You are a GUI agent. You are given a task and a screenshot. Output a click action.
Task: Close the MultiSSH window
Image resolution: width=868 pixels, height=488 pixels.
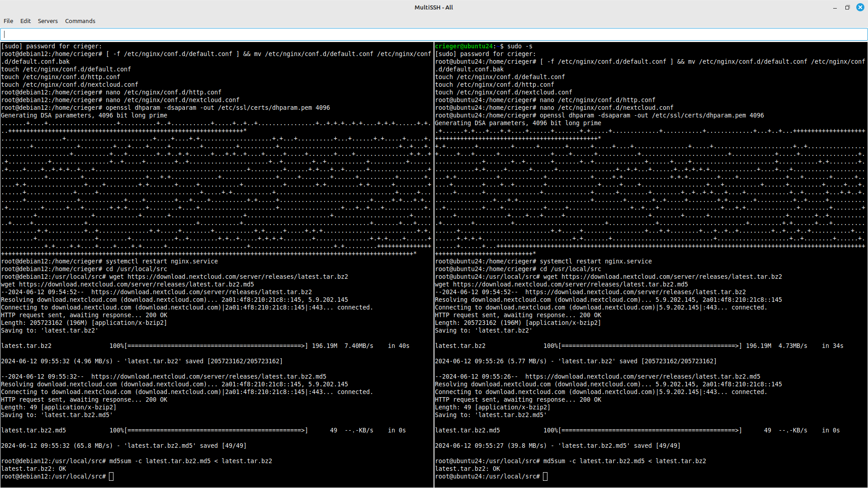click(860, 7)
